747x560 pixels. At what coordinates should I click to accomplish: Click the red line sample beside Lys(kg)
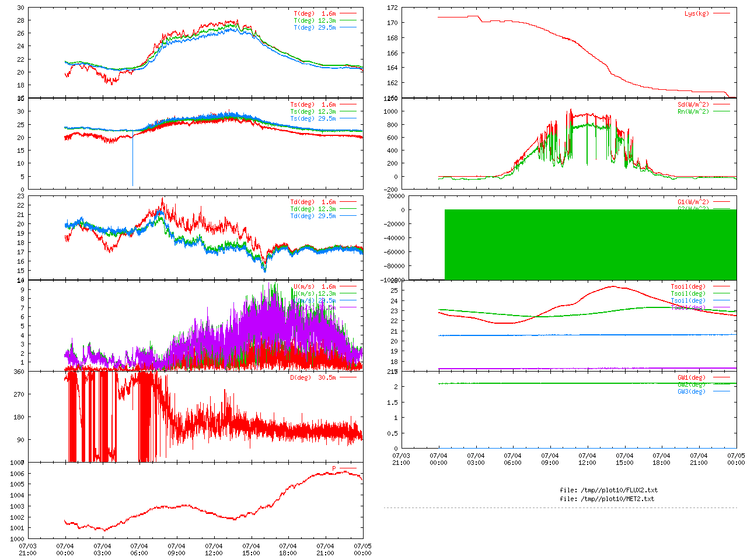pyautogui.click(x=722, y=13)
